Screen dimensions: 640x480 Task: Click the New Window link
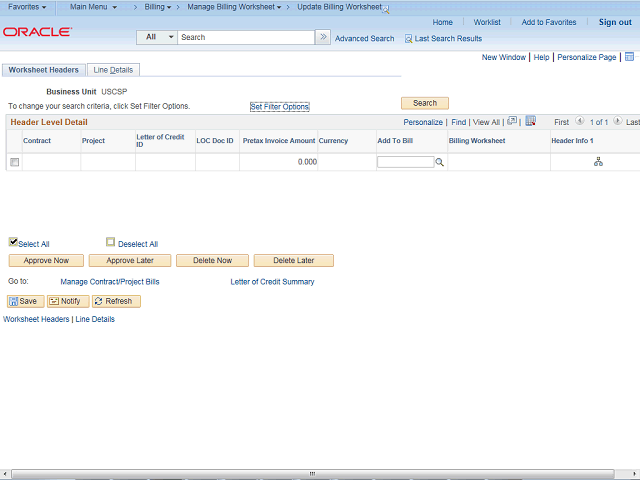[x=503, y=57]
